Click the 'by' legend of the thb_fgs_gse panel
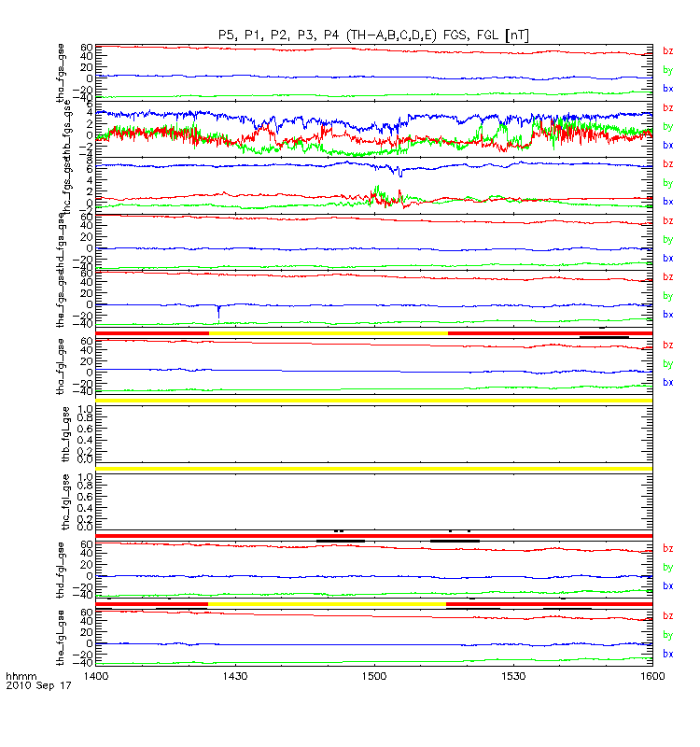 click(x=667, y=127)
